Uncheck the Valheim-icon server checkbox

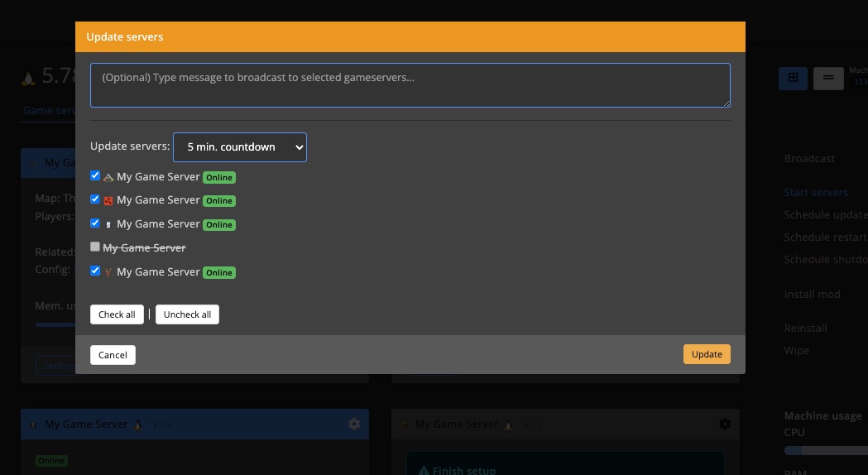(x=95, y=270)
